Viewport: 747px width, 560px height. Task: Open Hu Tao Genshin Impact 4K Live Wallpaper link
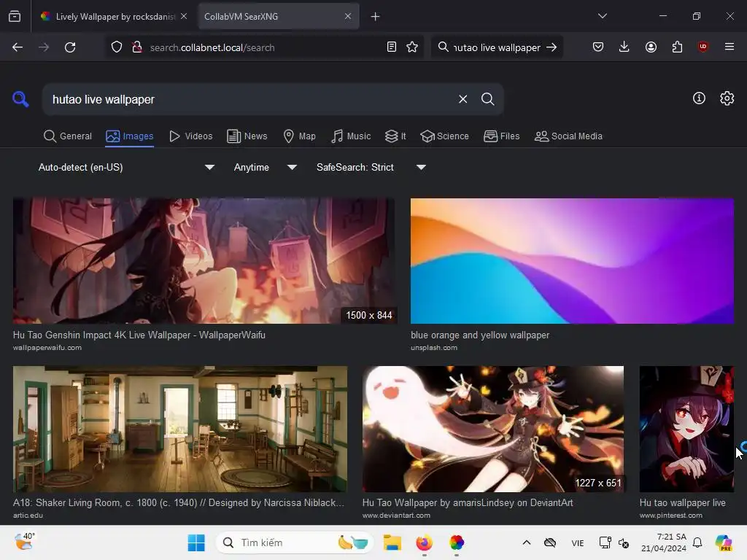(139, 335)
